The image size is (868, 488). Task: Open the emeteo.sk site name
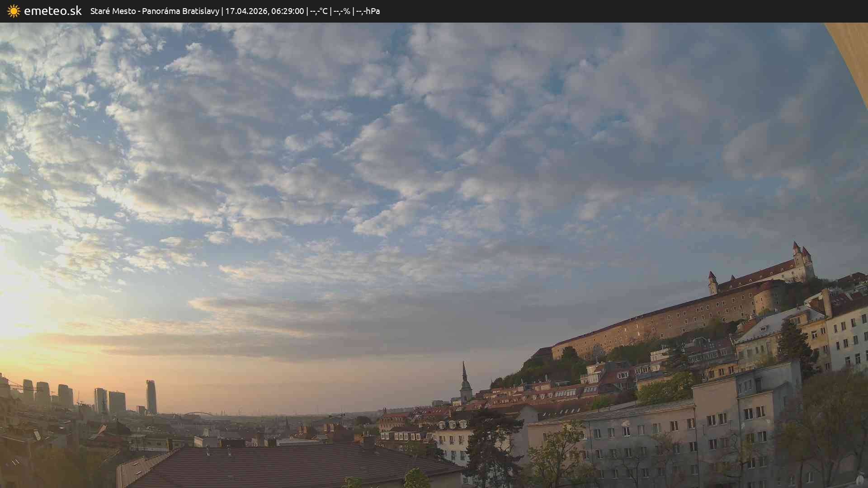pyautogui.click(x=53, y=11)
